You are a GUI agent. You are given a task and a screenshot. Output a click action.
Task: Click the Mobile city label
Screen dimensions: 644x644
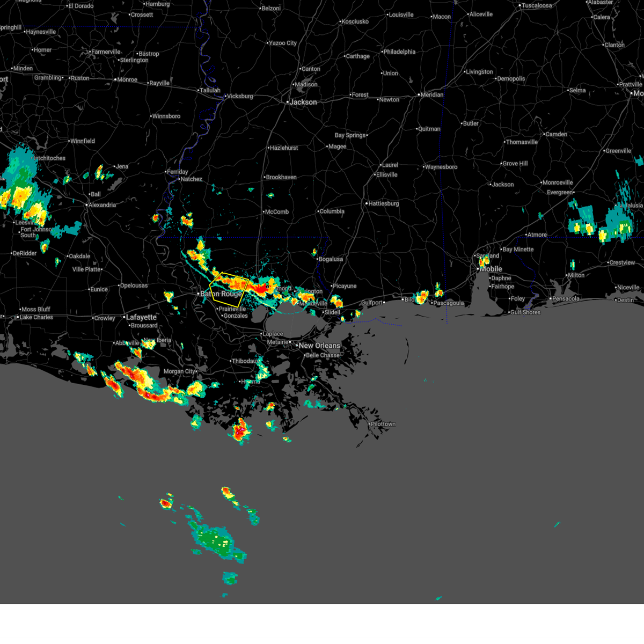pos(491,269)
